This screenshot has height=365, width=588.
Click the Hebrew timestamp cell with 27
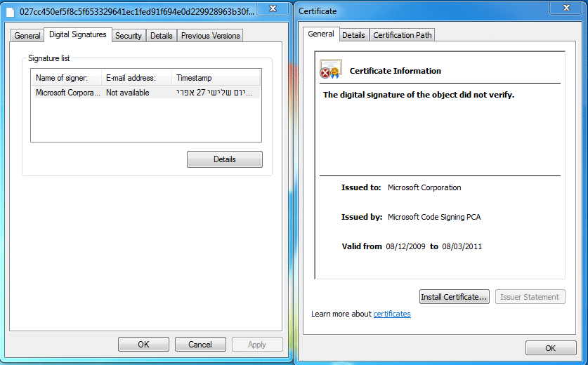tap(214, 93)
